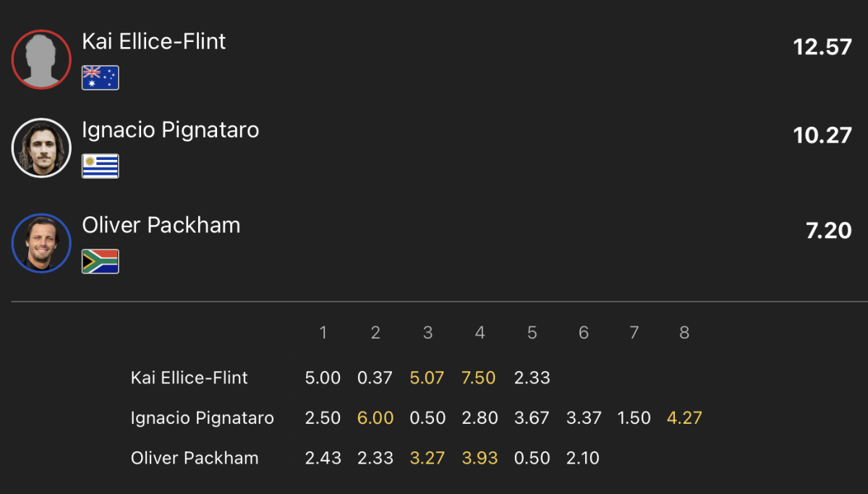Open Ignacio Pignataro's profile photo
The height and width of the screenshot is (494, 868).
click(x=41, y=148)
